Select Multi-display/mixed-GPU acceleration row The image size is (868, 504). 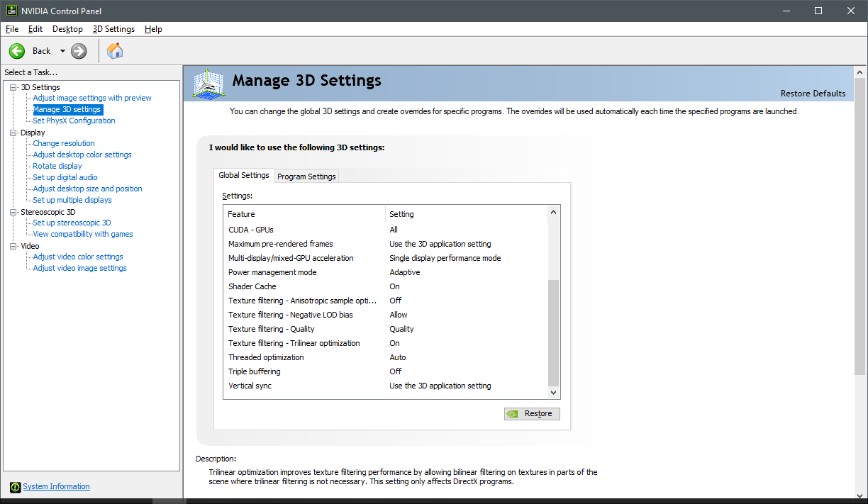tap(386, 258)
